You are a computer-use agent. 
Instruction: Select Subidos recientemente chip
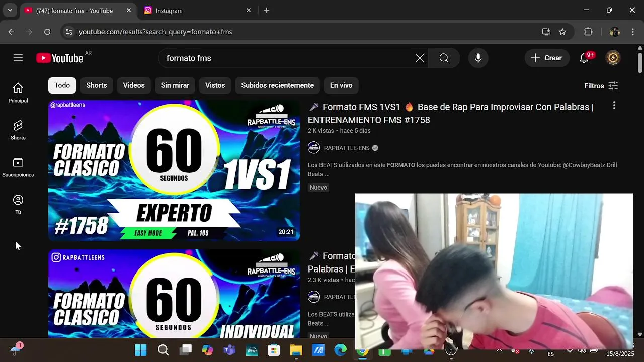[x=278, y=85]
